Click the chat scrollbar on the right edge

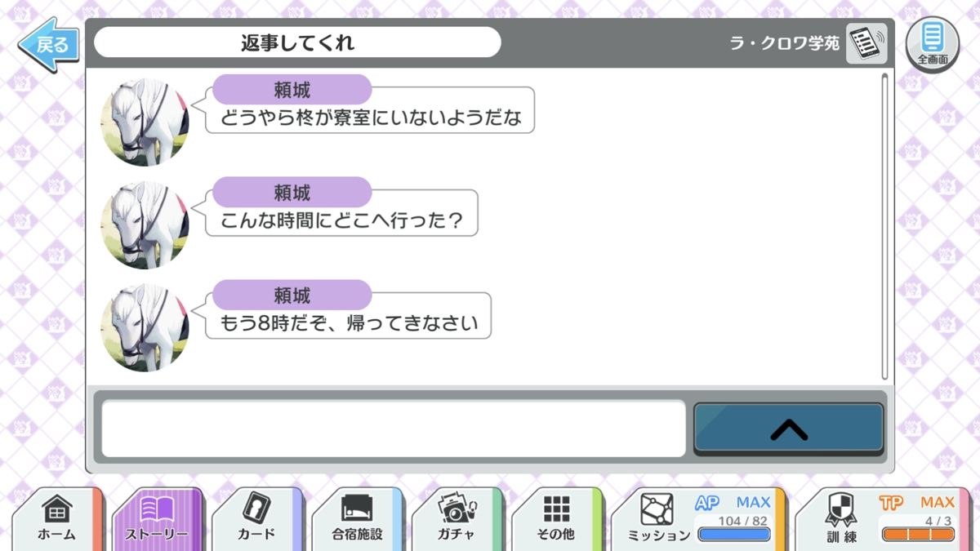884,226
